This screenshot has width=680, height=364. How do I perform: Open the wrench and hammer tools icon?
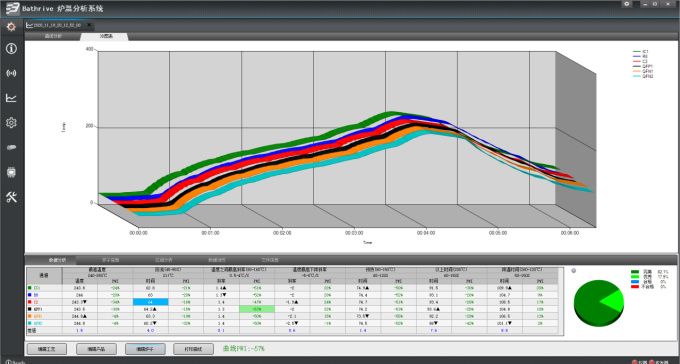11,197
